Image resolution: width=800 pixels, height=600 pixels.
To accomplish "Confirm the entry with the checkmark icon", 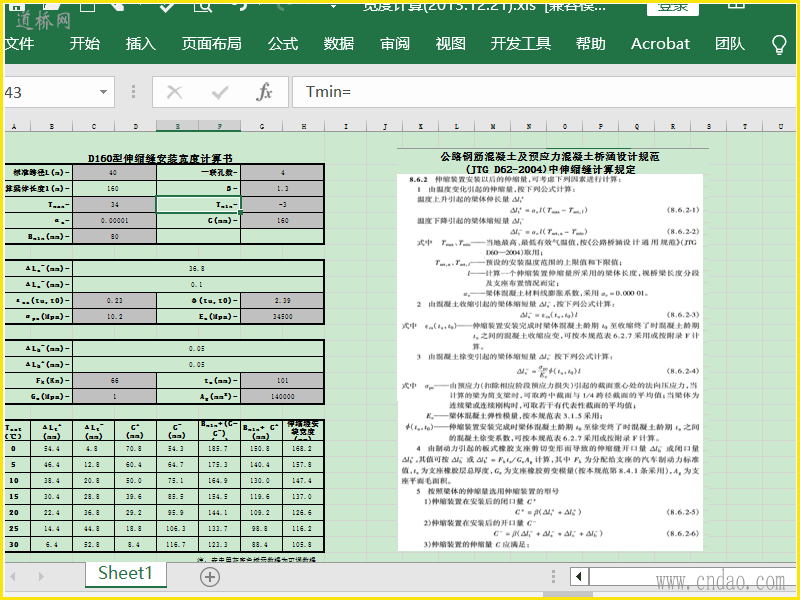I will (220, 92).
